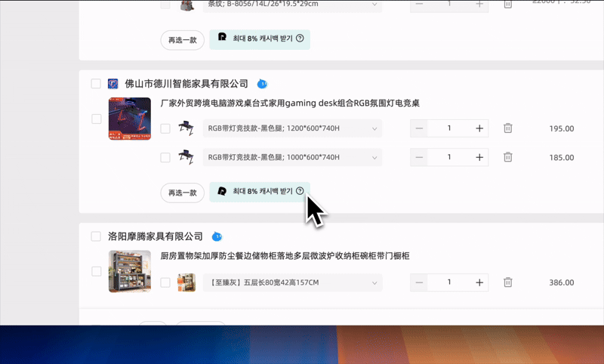The width and height of the screenshot is (604, 364).
Task: Select all items from 佛山市德川智能家具有限公司
Action: click(x=96, y=84)
